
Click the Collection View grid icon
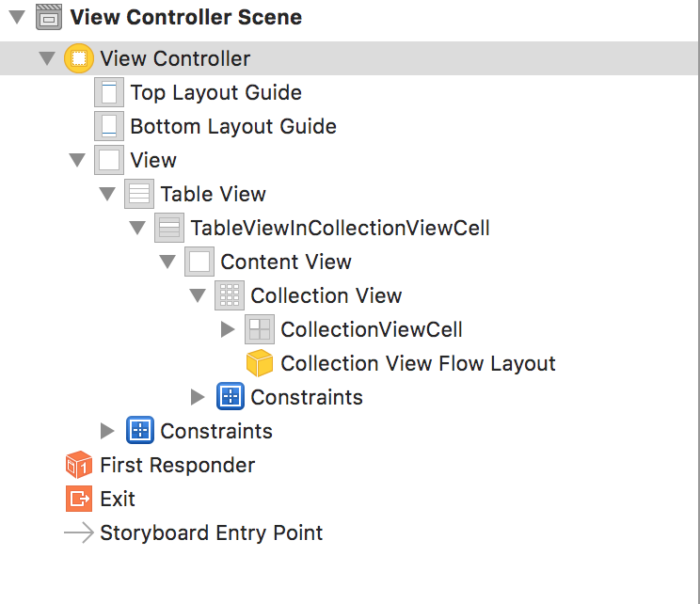(230, 295)
